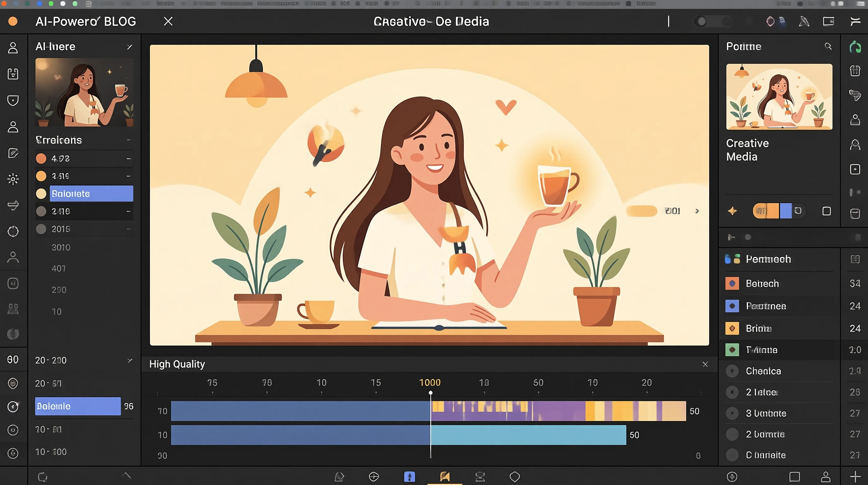Pick the orange swatch labeled 4.93
This screenshot has width=868, height=485.
pos(41,159)
